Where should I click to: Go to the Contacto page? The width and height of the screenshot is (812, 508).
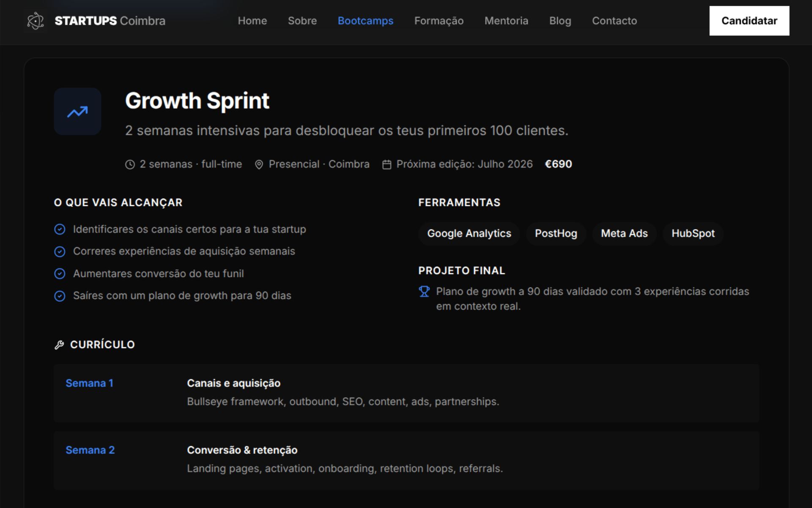[x=614, y=21]
